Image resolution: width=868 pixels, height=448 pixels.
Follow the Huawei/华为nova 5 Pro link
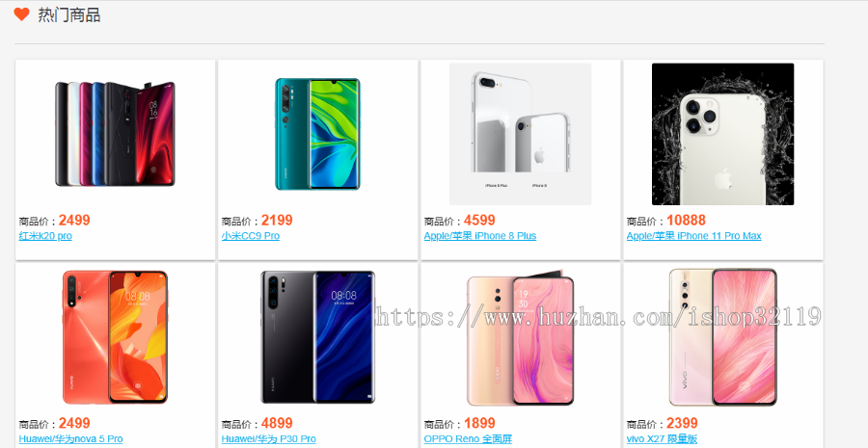pos(70,439)
